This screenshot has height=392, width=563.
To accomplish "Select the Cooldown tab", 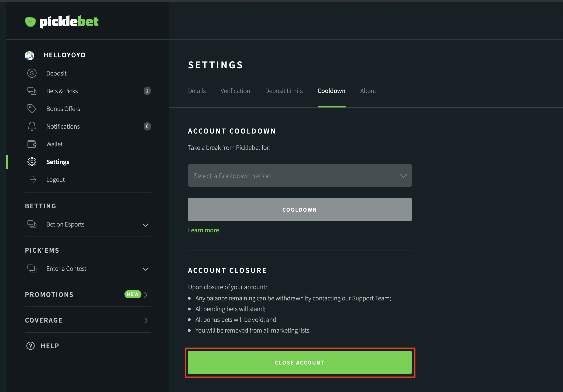I will tap(332, 91).
